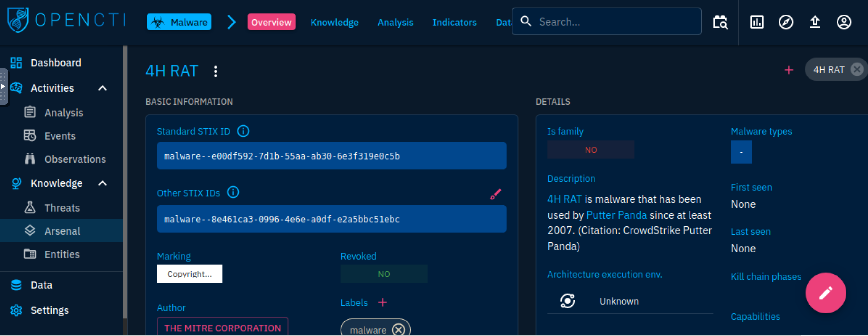
Task: Open Entities in the sidebar
Action: coord(62,254)
